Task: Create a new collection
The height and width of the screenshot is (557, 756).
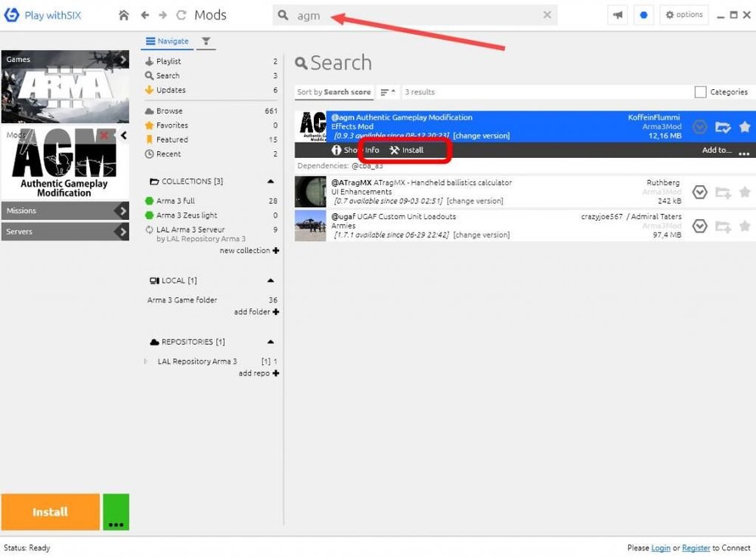Action: (x=249, y=251)
